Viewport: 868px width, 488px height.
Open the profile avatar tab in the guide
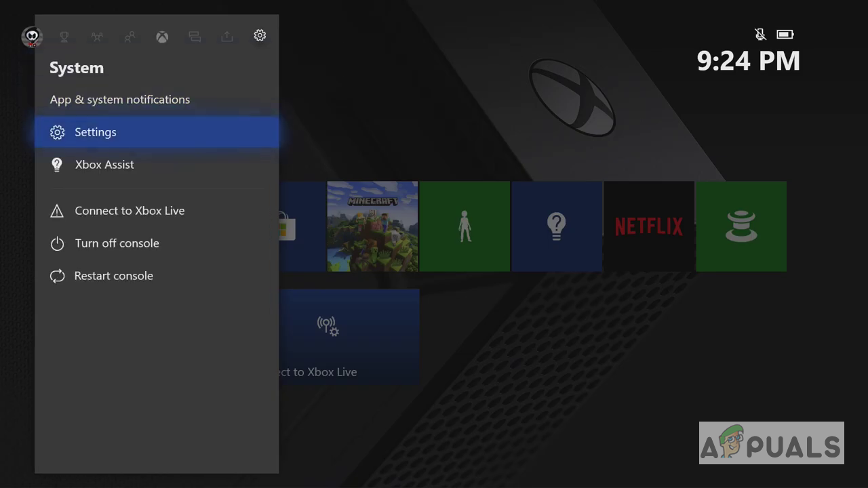[32, 37]
